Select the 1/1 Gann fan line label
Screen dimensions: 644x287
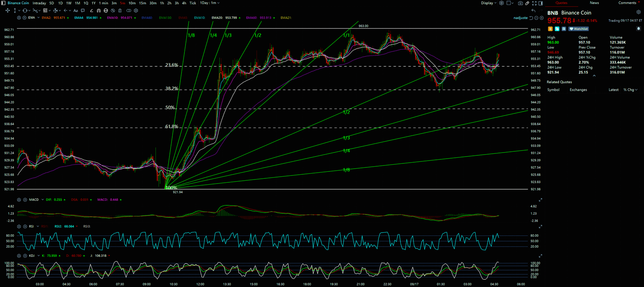point(346,35)
